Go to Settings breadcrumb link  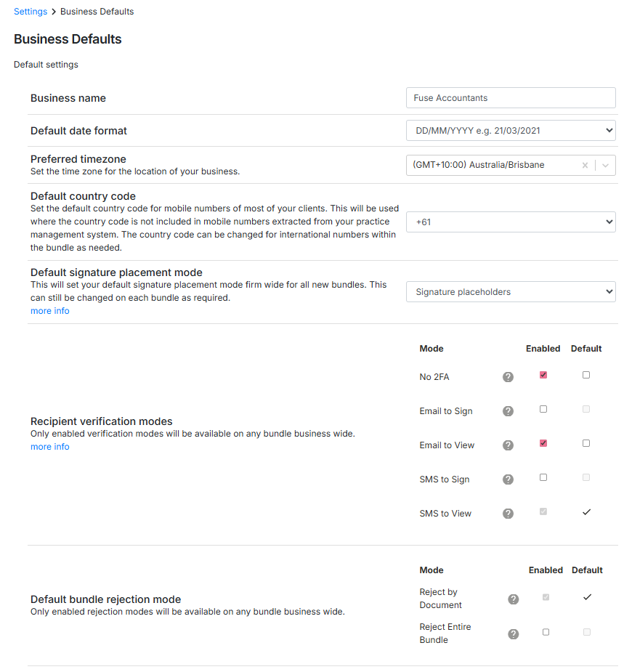31,12
